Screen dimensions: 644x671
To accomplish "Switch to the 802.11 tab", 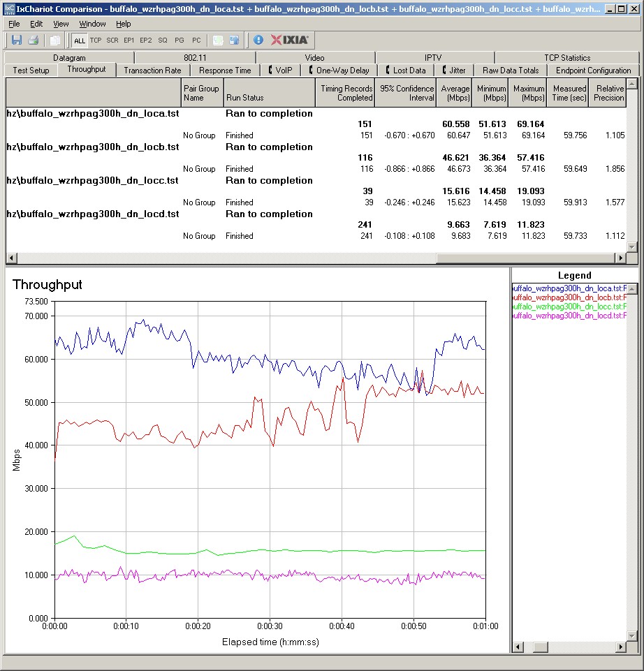I will (196, 58).
